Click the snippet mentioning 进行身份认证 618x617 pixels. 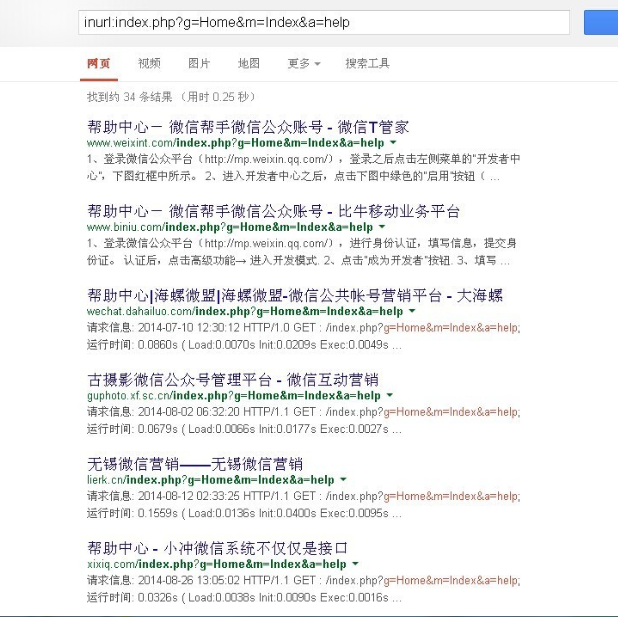click(x=302, y=252)
